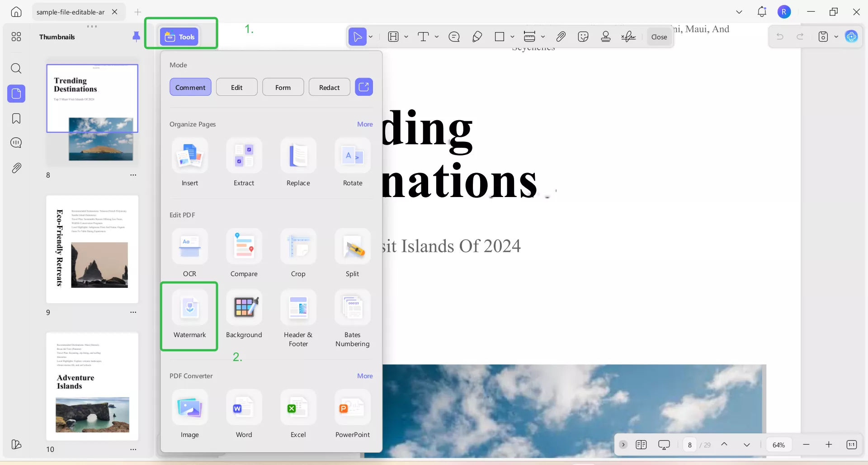
Task: Click the measure tool icon
Action: [529, 37]
